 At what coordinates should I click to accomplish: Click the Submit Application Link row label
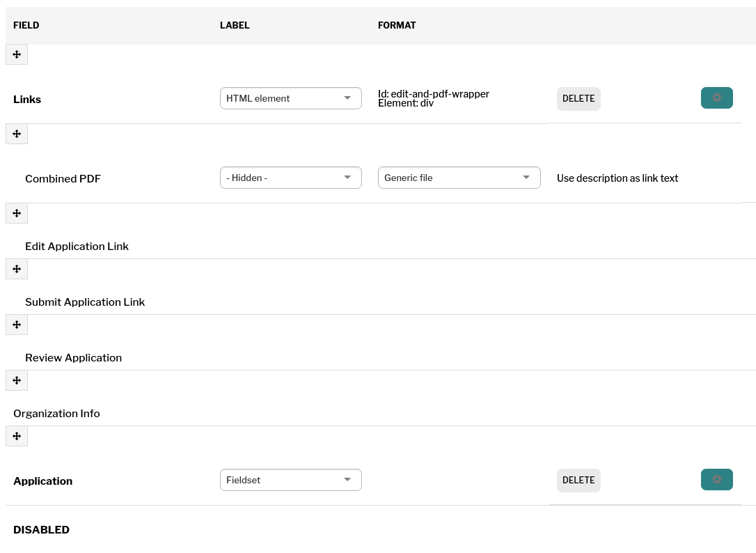click(85, 302)
